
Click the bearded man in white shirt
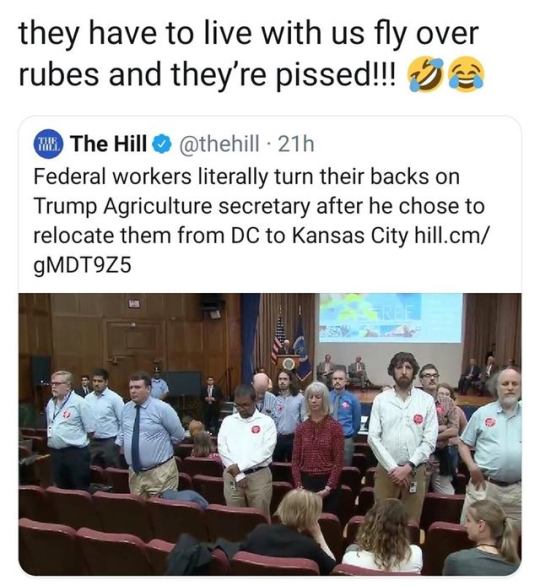pyautogui.click(x=402, y=430)
